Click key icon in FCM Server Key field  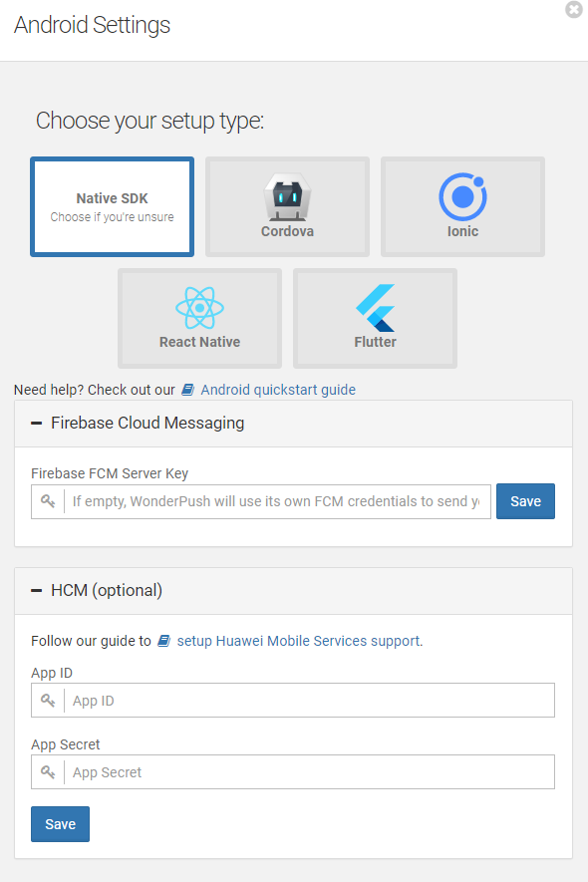48,501
